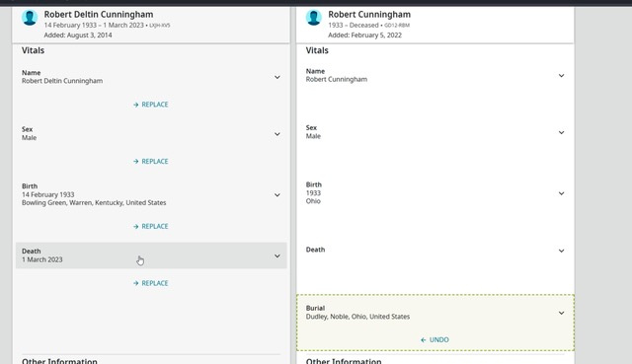This screenshot has width=632, height=364.
Task: Click 'Robert Deltin Cunningham' value under left Name
Action: tap(62, 81)
